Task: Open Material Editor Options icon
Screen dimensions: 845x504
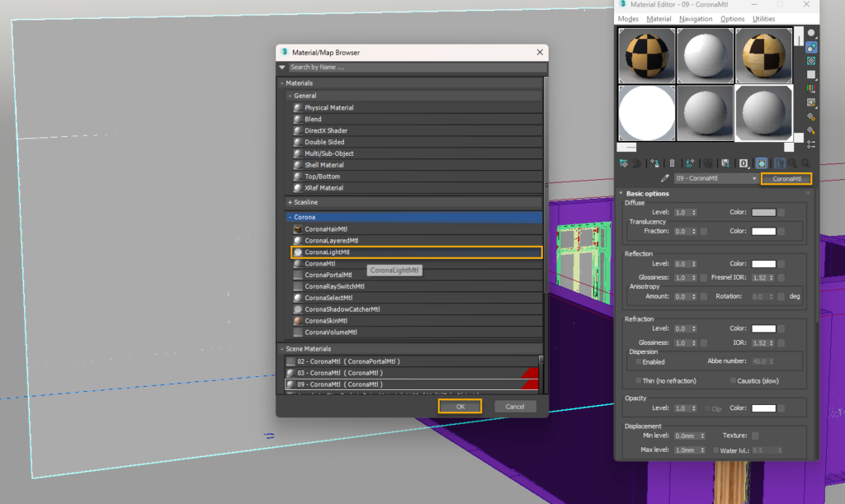Action: (811, 116)
